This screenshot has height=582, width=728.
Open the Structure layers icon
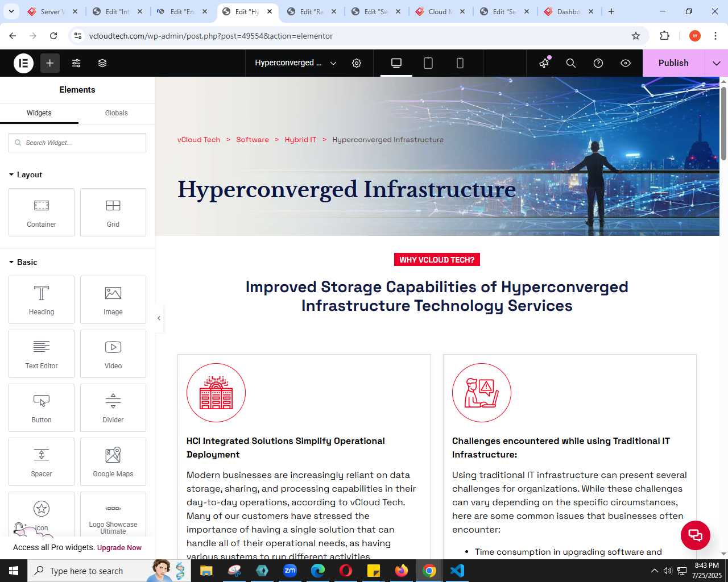pyautogui.click(x=102, y=63)
